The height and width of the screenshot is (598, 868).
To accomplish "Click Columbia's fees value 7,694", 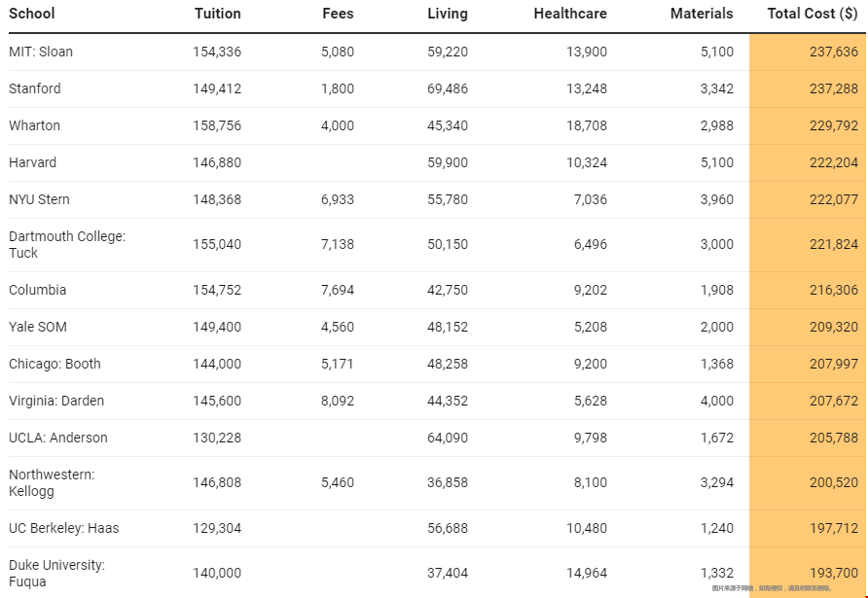I will click(x=337, y=290).
